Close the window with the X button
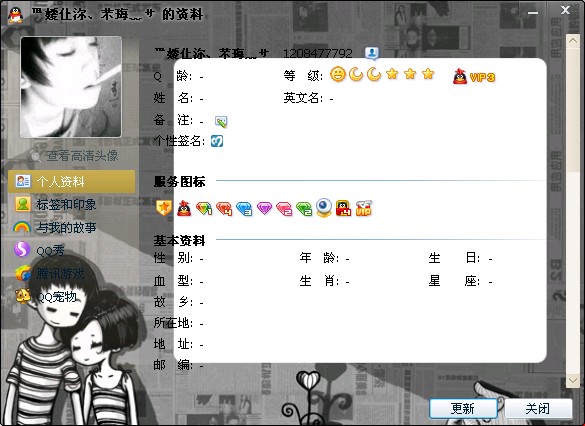Image resolution: width=585 pixels, height=426 pixels. [565, 10]
